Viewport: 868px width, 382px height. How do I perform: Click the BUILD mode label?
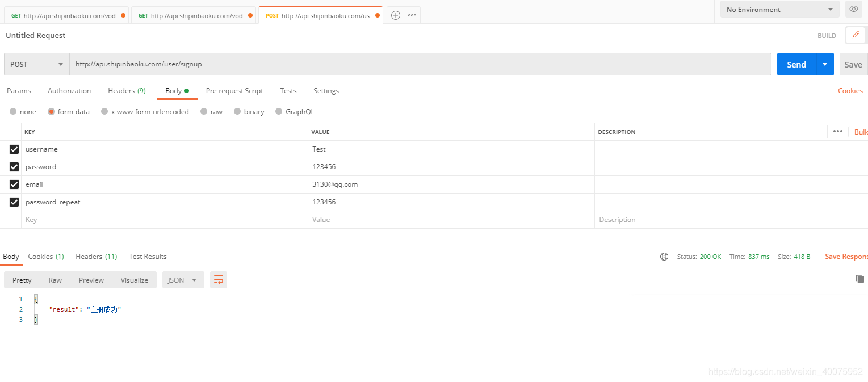click(827, 36)
